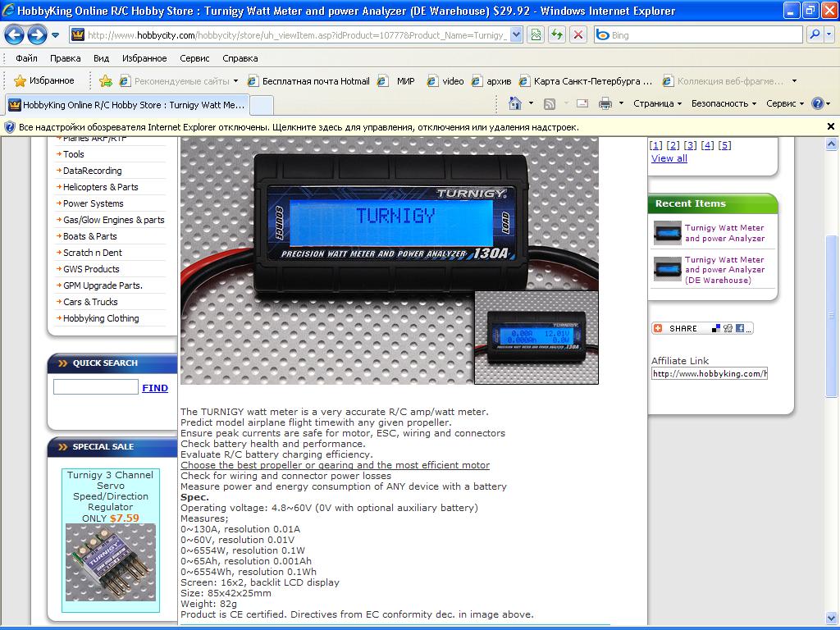Open Избранное favorites center star button
The height and width of the screenshot is (630, 840).
click(44, 81)
